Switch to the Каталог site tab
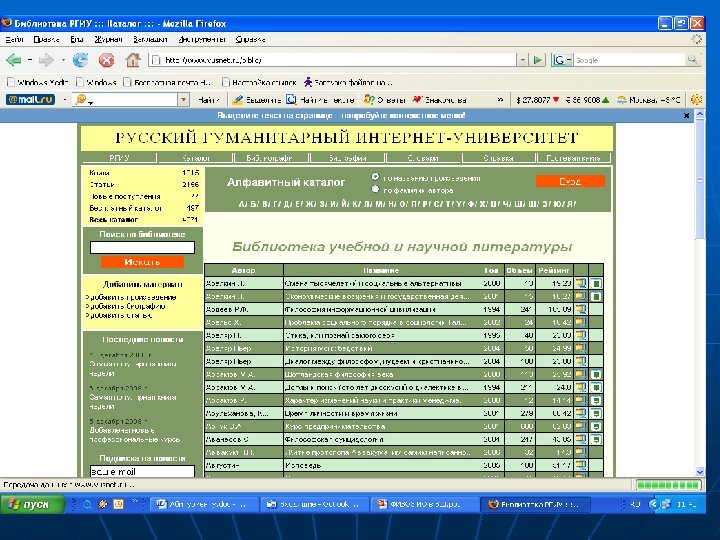Viewport: 720px width, 540px height. tap(196, 158)
